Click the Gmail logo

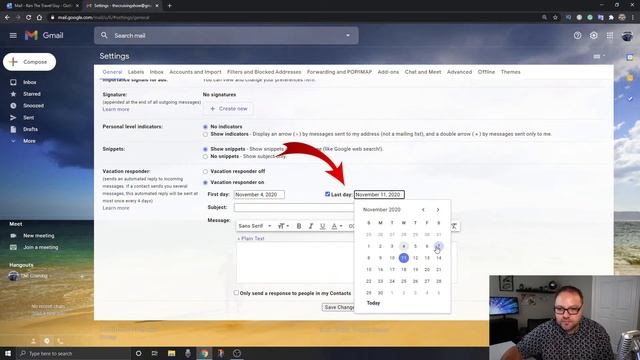point(44,36)
